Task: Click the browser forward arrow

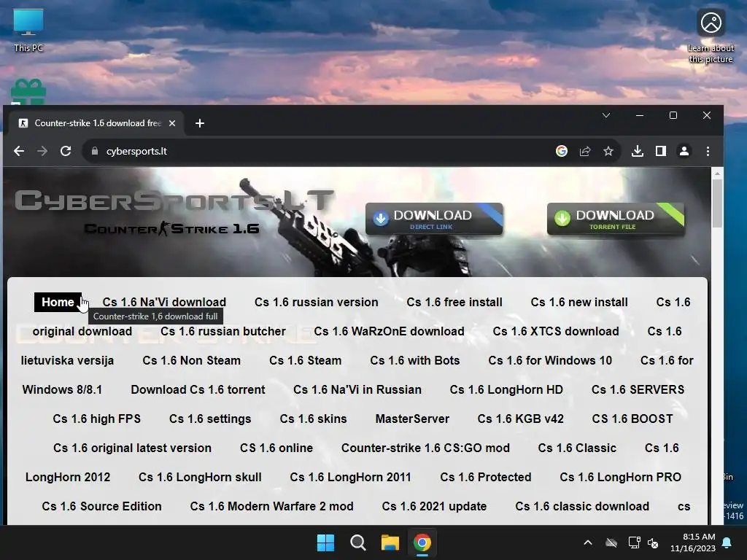Action: (x=42, y=151)
